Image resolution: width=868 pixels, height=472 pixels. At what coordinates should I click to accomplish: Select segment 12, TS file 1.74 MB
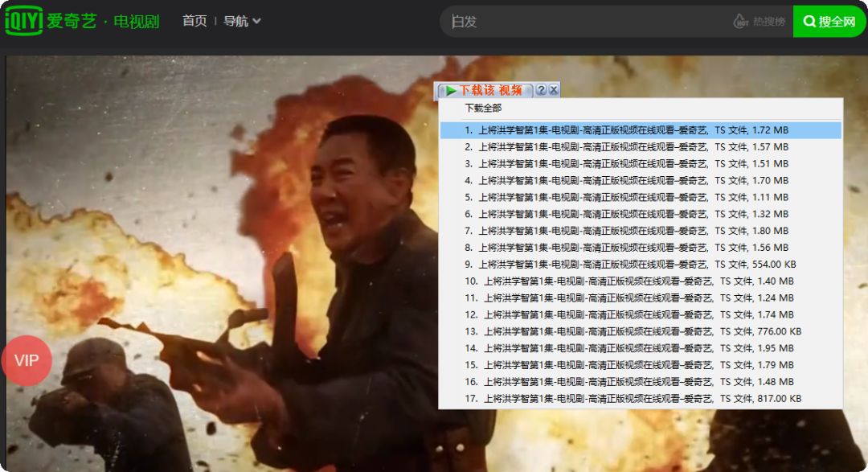point(641,314)
